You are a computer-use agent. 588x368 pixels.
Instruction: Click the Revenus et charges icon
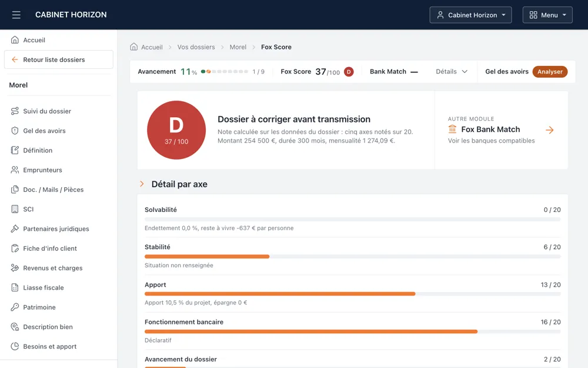15,268
